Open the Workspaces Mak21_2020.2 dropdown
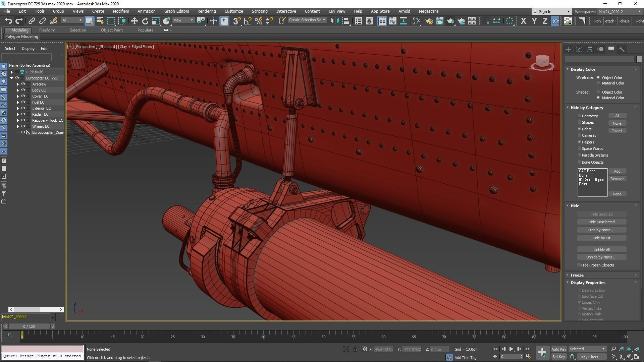 (x=619, y=11)
